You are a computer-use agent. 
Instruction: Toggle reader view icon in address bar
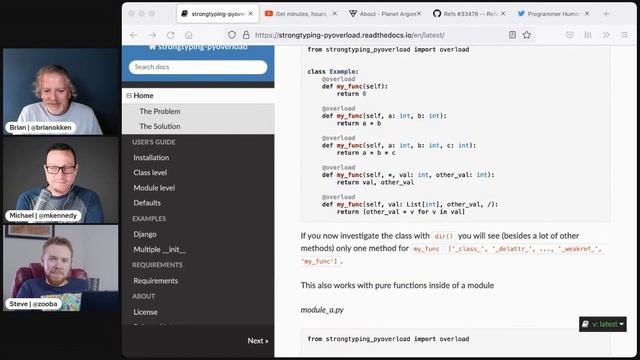(512, 35)
